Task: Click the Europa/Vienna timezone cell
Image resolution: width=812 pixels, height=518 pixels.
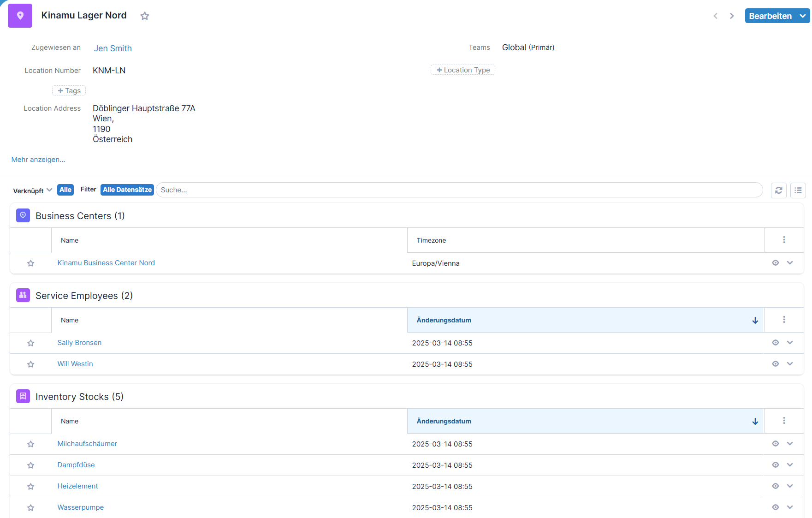Action: (x=436, y=263)
